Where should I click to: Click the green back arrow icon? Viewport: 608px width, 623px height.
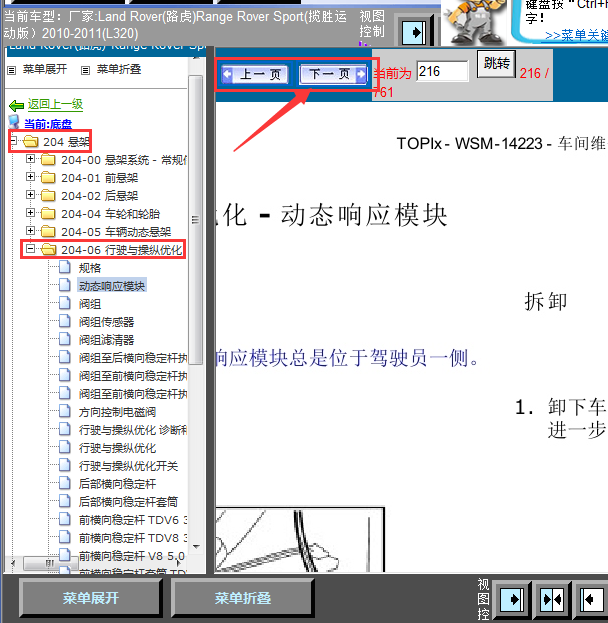[x=16, y=106]
